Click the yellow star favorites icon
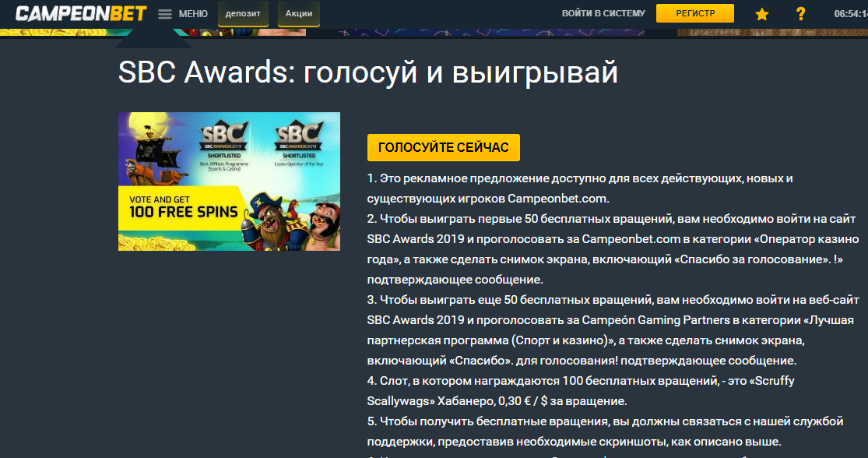 pos(762,14)
